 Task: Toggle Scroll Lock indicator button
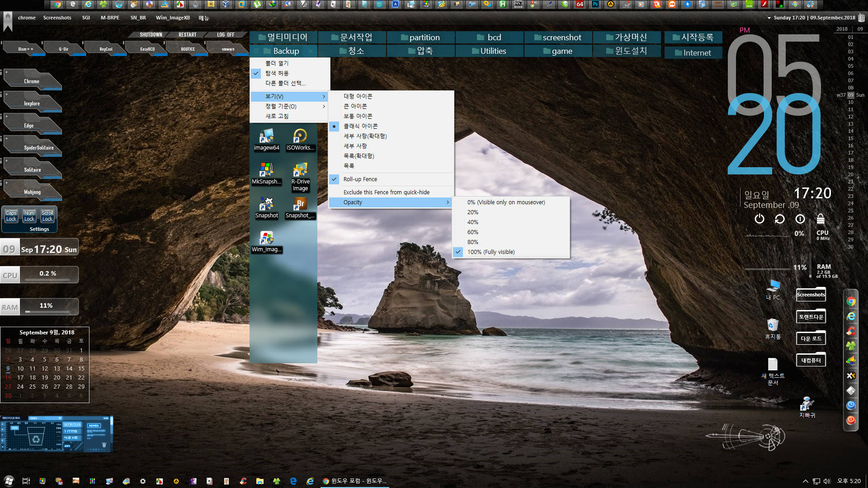pyautogui.click(x=47, y=216)
